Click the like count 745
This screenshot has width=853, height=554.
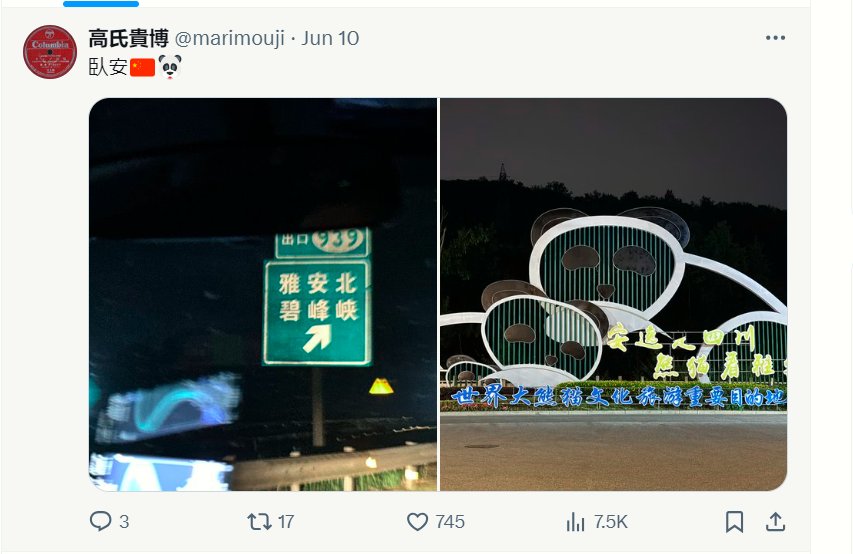[450, 522]
